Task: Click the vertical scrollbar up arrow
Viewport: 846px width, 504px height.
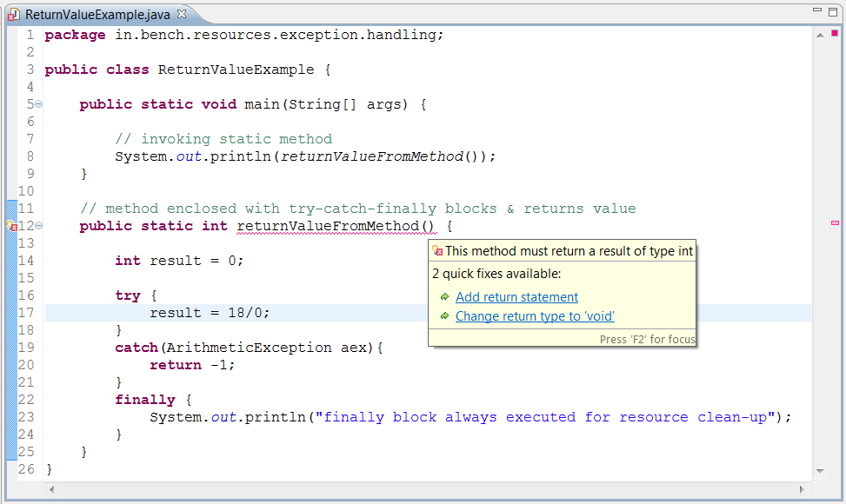Action: [820, 35]
